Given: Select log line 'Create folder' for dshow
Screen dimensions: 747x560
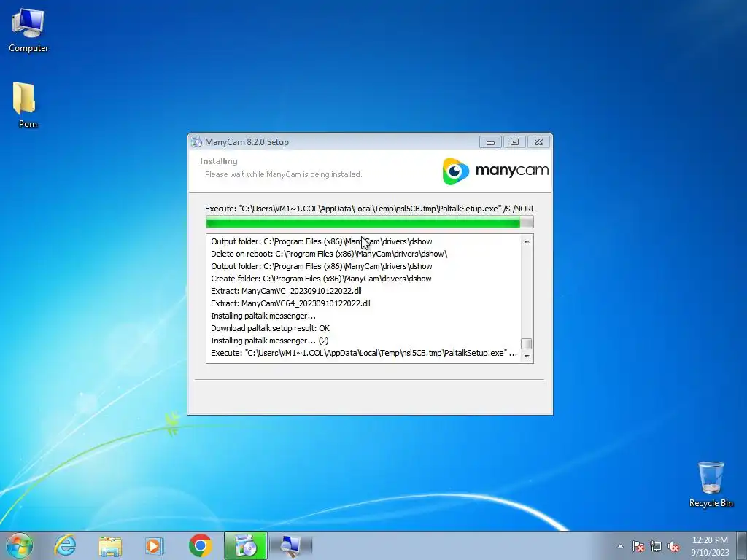Looking at the screenshot, I should click(x=321, y=279).
